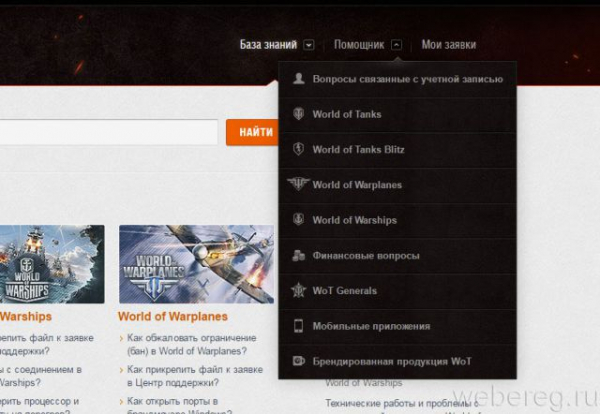Click the coins icon for Финансовые вопросы
Viewport: 600px width, 414px height.
tap(298, 255)
